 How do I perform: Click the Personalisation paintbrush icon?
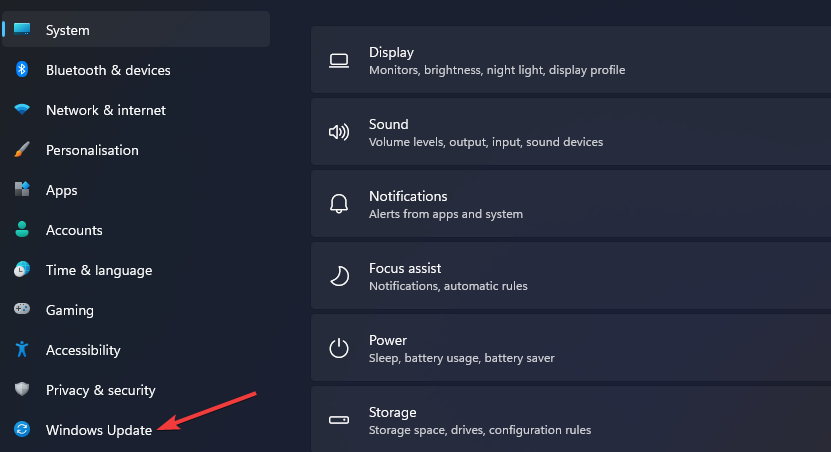tap(21, 150)
